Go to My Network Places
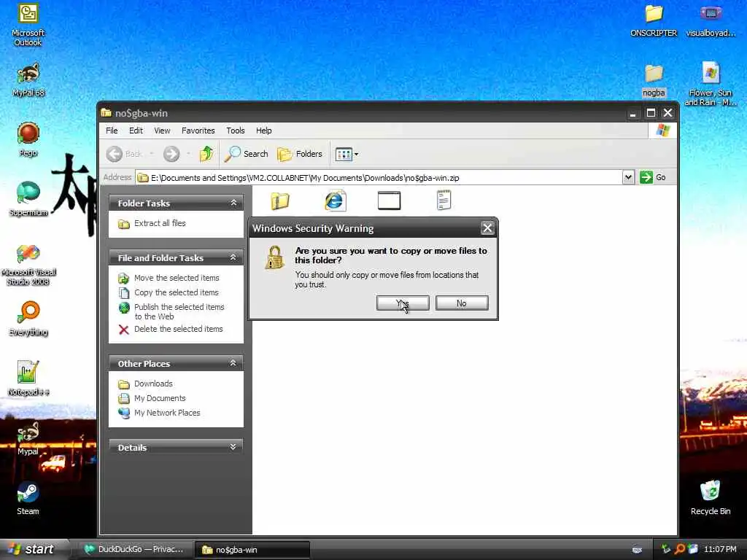This screenshot has width=747, height=560. pyautogui.click(x=159, y=413)
